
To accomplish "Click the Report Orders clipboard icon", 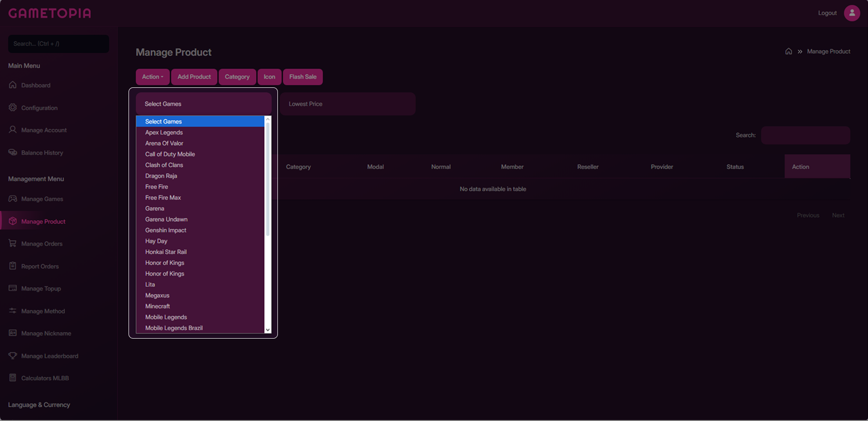I will point(13,266).
